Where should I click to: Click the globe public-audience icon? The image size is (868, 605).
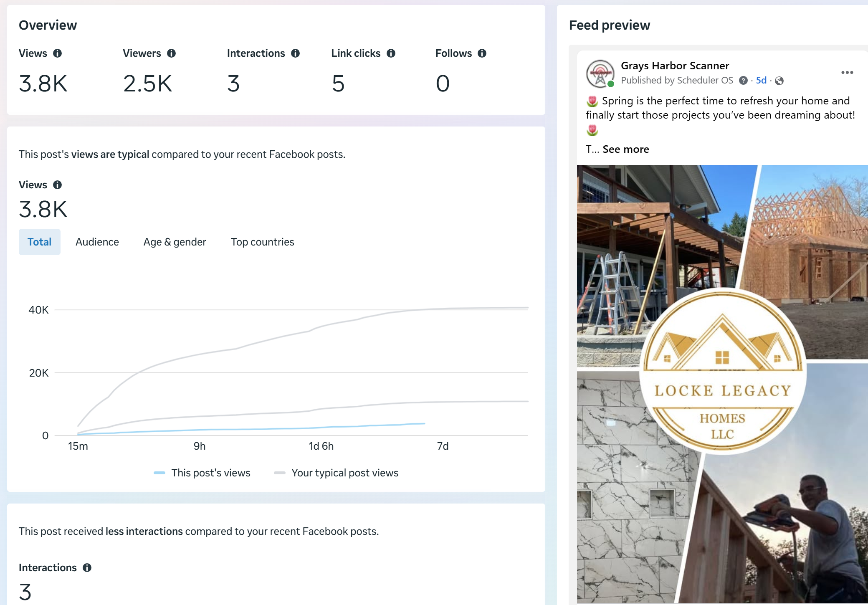point(779,81)
